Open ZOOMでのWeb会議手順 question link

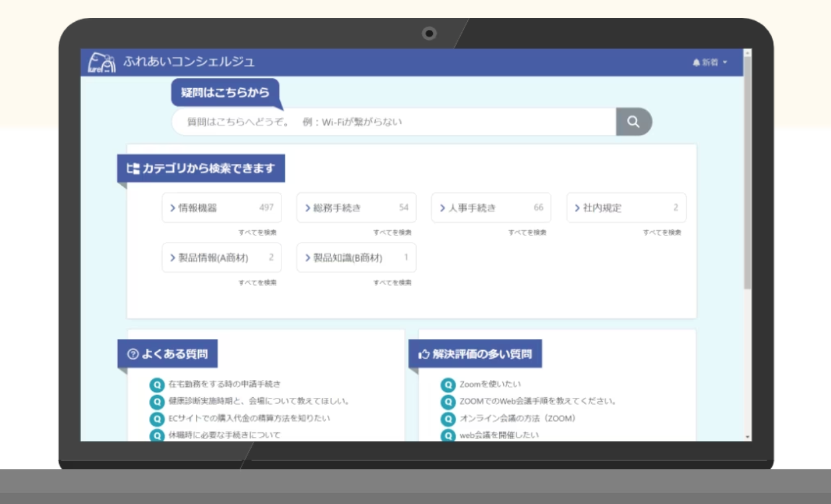click(538, 402)
